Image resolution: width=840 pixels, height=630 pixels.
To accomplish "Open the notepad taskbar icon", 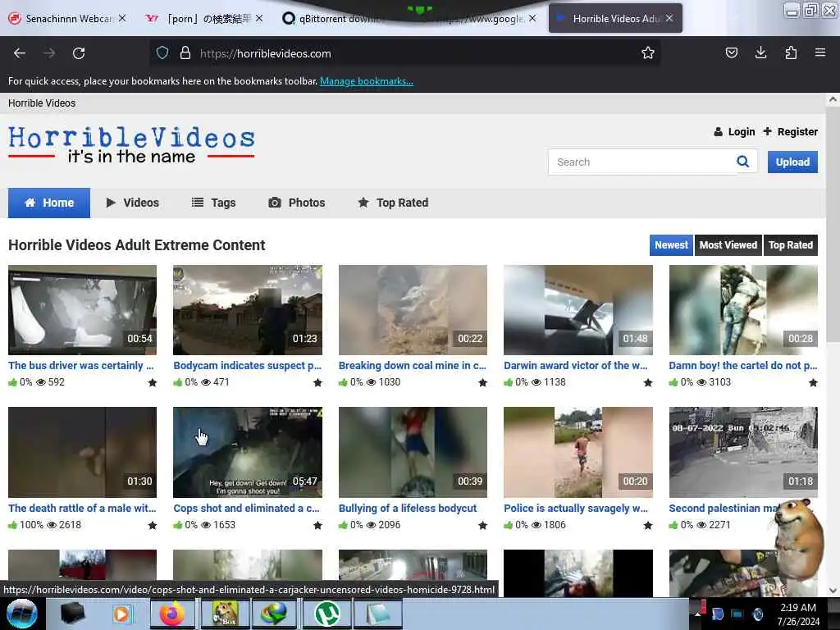I will pos(377,614).
